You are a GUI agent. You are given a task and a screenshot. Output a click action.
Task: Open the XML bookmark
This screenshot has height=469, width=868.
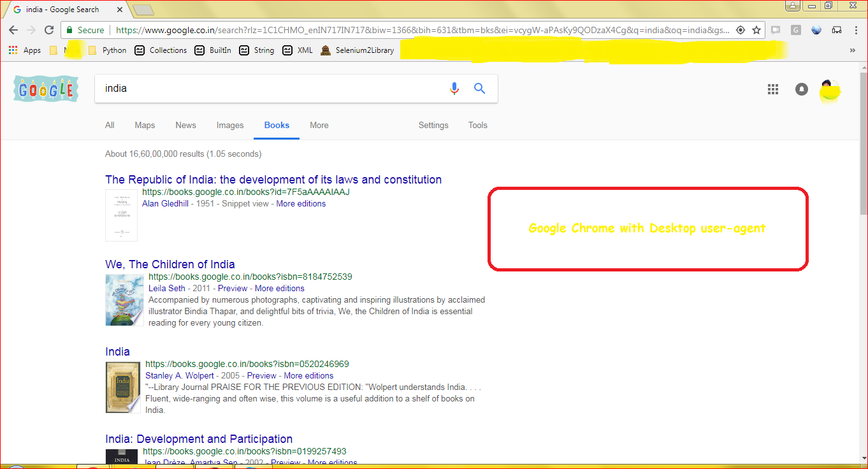point(298,50)
